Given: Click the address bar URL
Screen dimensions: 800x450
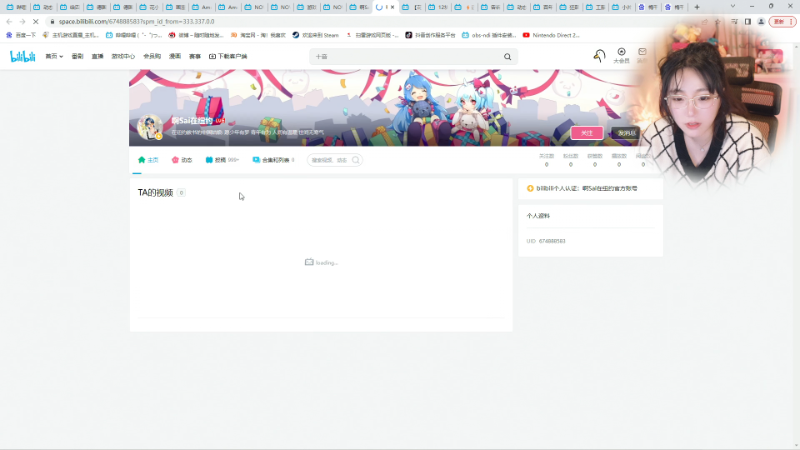Looking at the screenshot, I should click(136, 22).
